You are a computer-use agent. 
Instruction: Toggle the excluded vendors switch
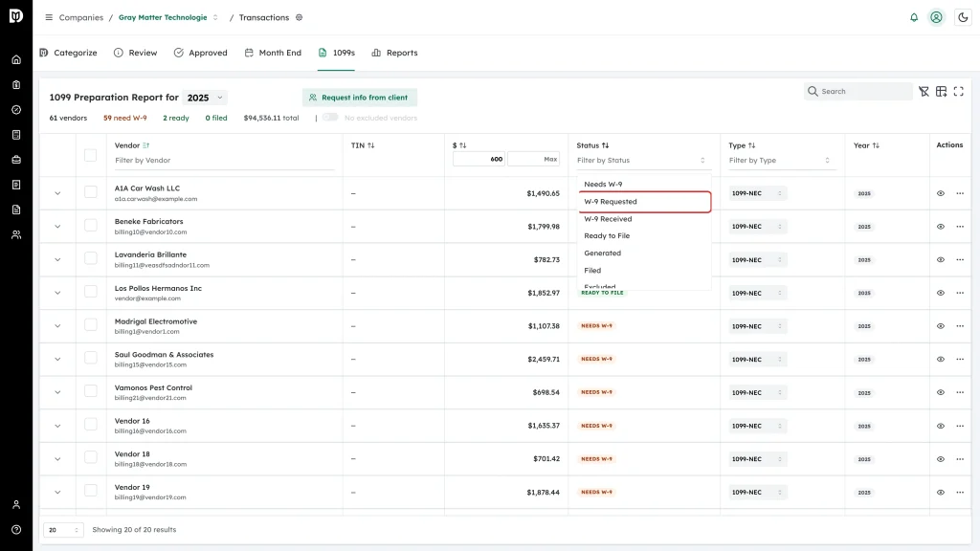[x=330, y=118]
